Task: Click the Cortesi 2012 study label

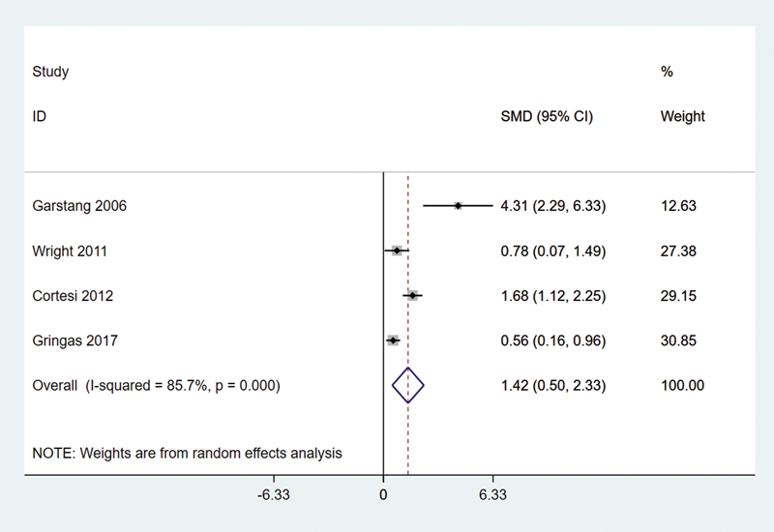Action: point(73,296)
